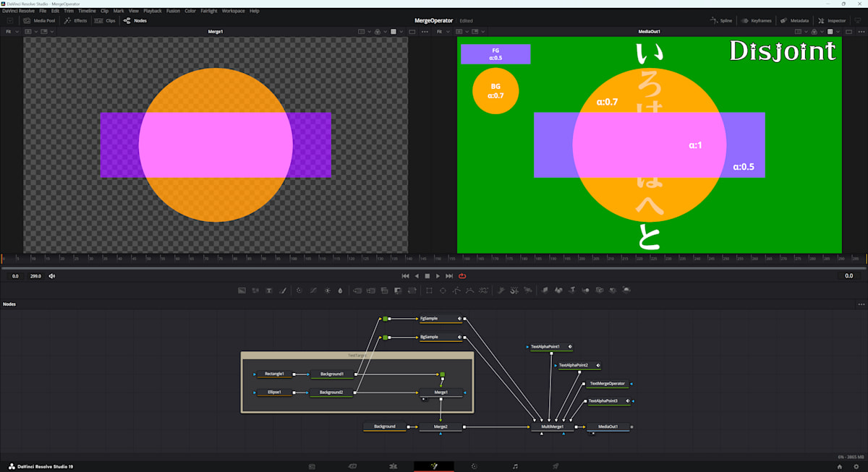868x472 pixels.
Task: Add a Paint node from toolbar
Action: 282,290
